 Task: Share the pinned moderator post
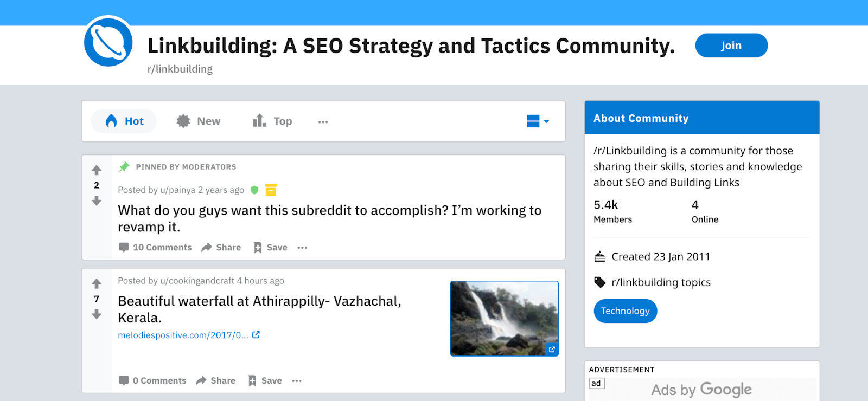221,248
